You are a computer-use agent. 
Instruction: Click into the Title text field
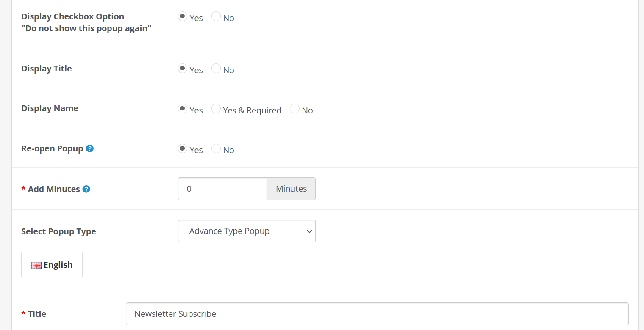click(x=377, y=314)
